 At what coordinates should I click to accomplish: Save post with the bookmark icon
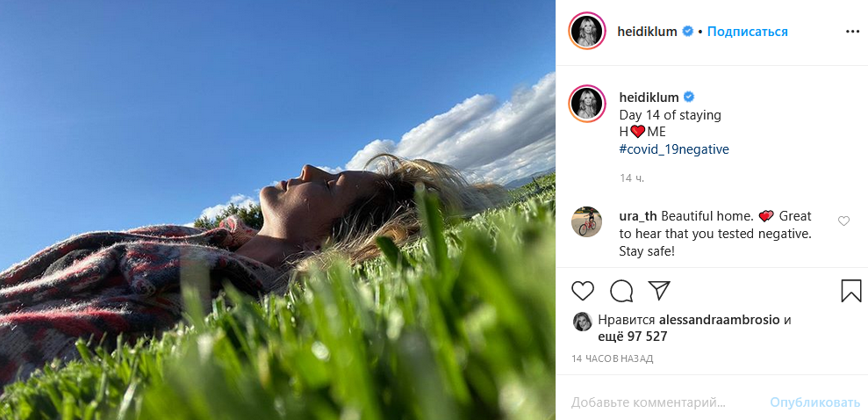850,290
